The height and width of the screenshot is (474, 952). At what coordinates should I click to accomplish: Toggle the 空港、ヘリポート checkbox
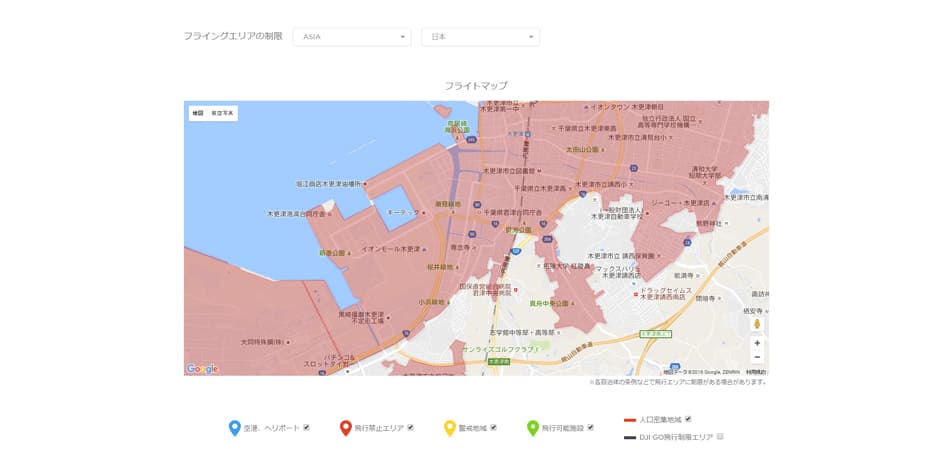307,427
